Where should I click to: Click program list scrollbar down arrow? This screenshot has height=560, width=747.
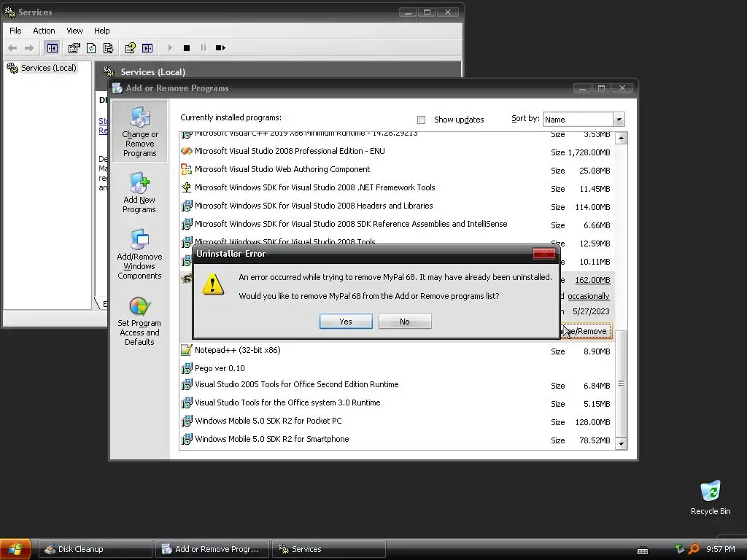tap(621, 444)
